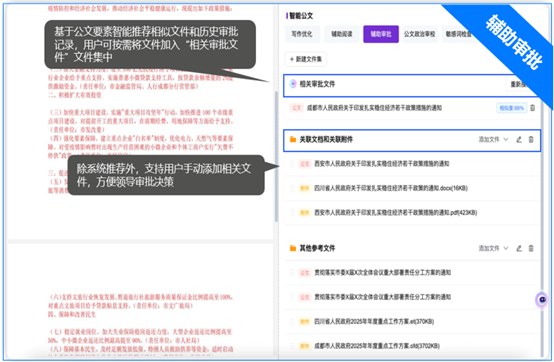Click the 新建文件集 button
Viewport: 554px width, 362px height.
(x=306, y=59)
